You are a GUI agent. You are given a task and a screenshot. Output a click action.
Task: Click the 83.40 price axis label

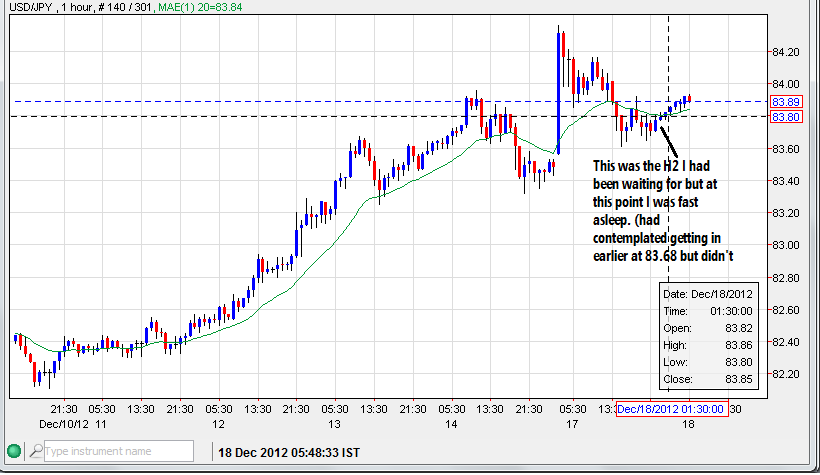point(786,181)
